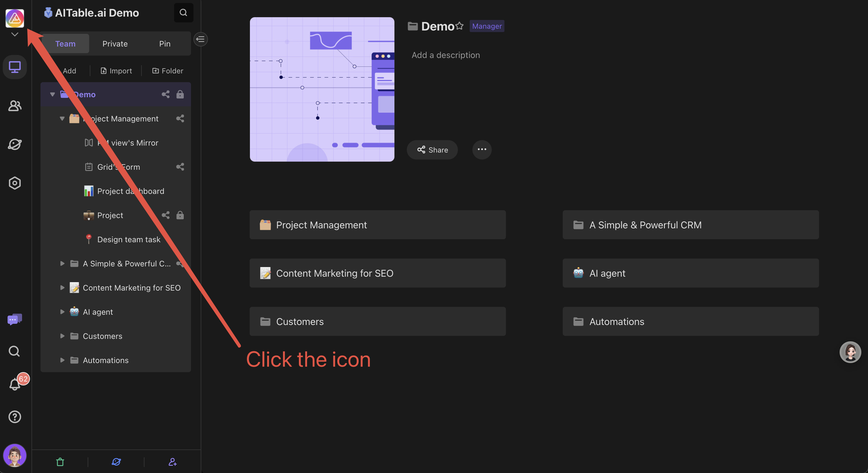Open the chat bubbles icon
Screen dimensions: 868x473
(15, 319)
